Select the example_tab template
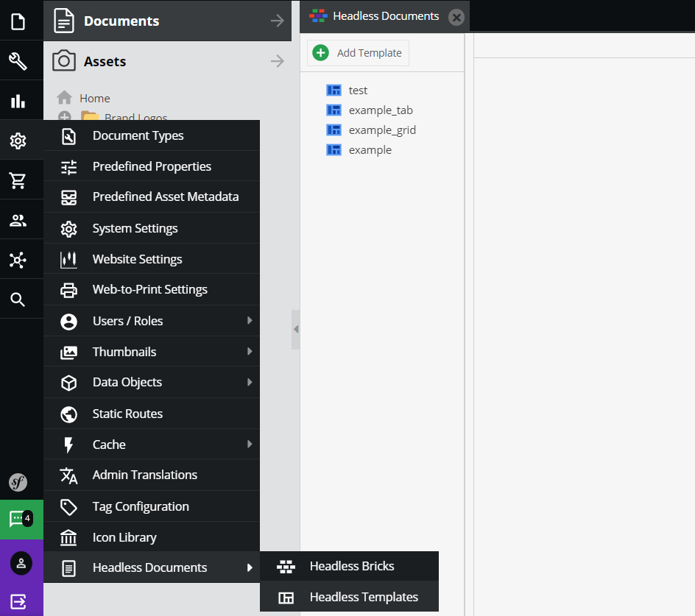Image resolution: width=695 pixels, height=616 pixels. (381, 110)
